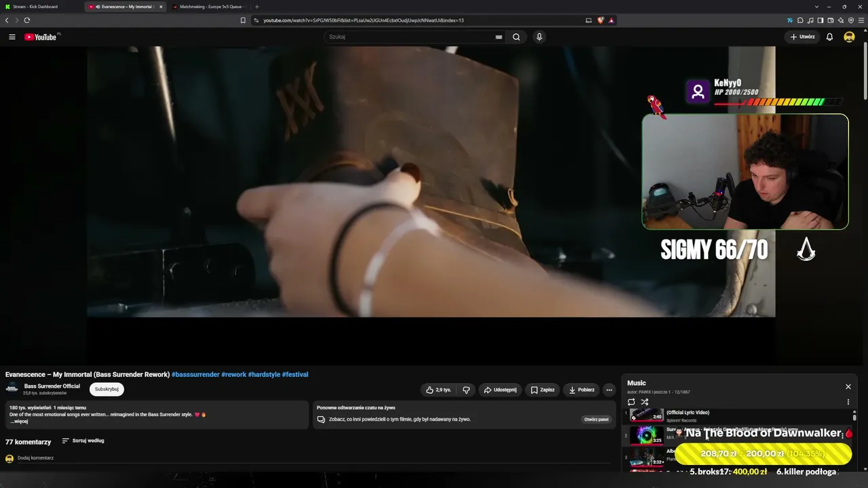
Task: Open the #hardstyle hashtag
Action: click(264, 374)
